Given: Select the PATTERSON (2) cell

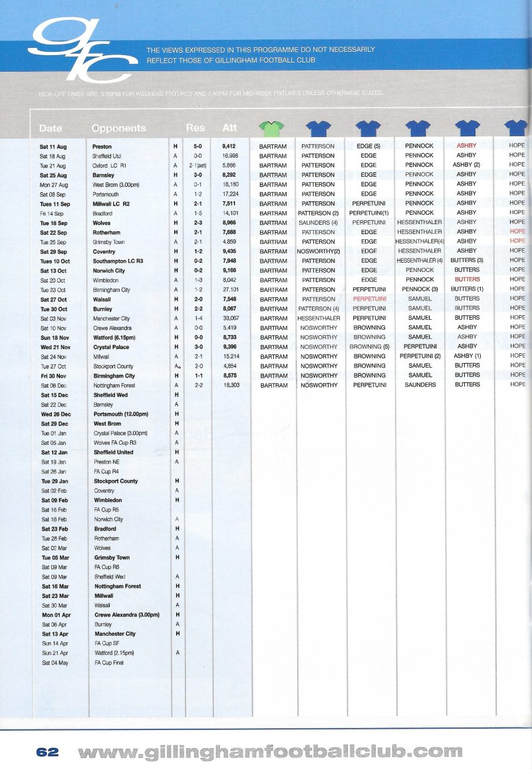Looking at the screenshot, I should coord(319,213).
